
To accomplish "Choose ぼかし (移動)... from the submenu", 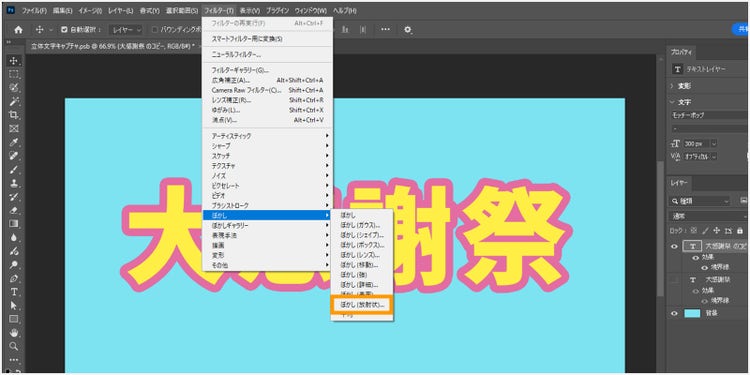I will [x=362, y=265].
